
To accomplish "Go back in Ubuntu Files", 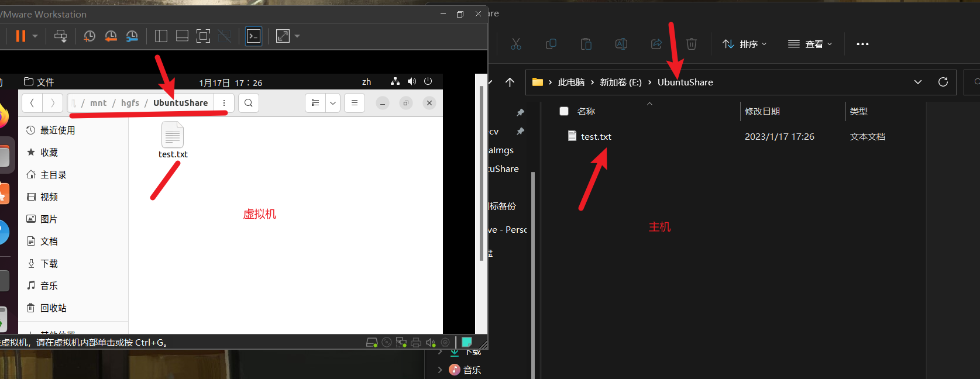I will (32, 103).
